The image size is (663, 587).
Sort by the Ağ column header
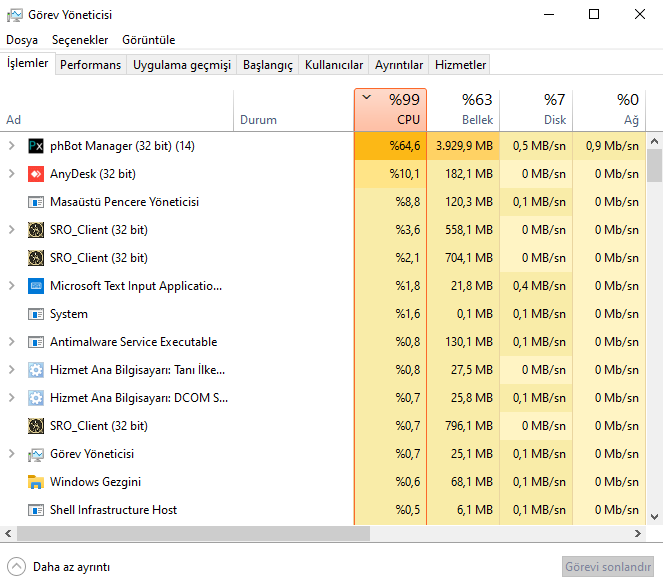[x=609, y=110]
